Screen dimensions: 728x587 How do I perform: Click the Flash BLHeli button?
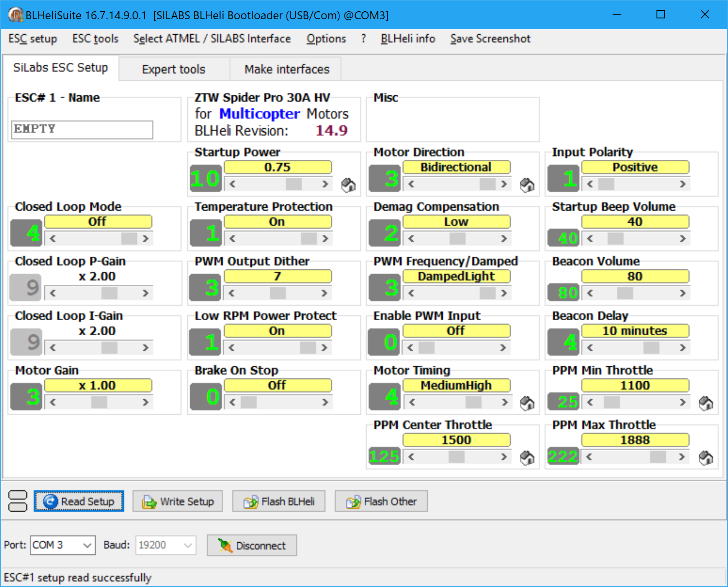279,501
